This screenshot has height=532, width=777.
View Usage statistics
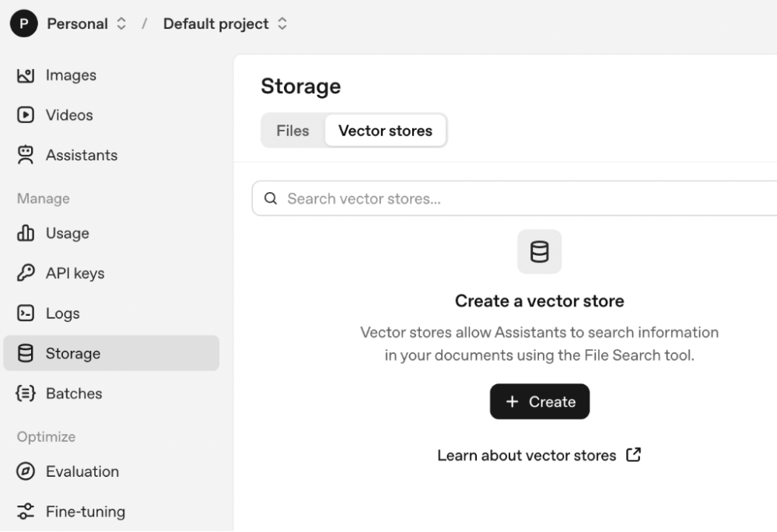point(66,233)
